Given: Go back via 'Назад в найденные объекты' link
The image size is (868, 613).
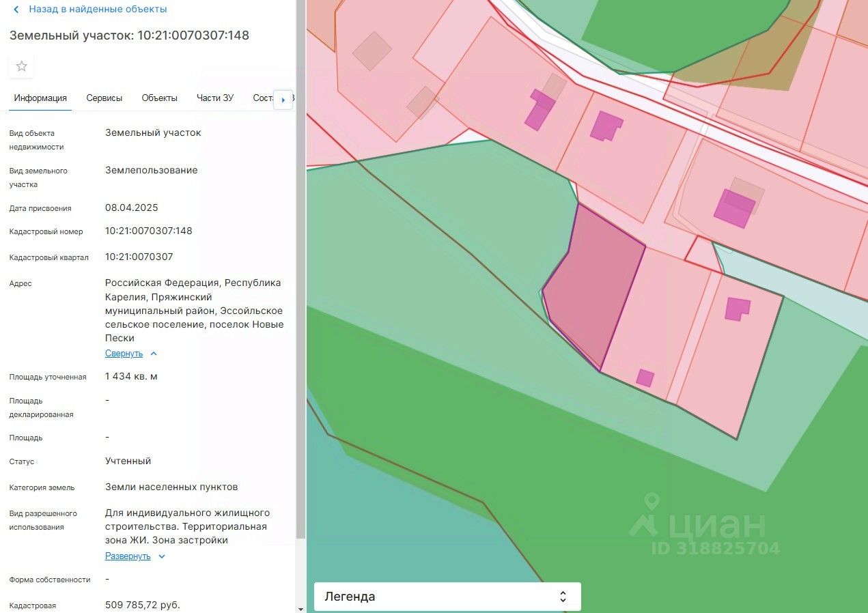Looking at the screenshot, I should click(98, 10).
